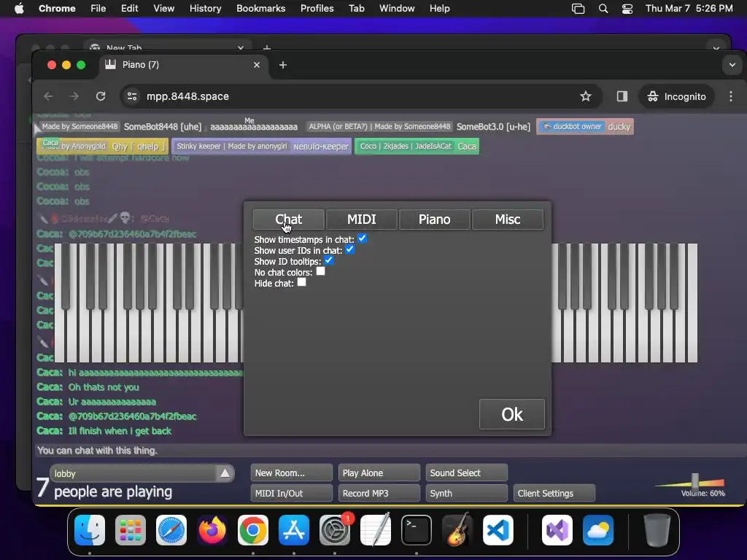Open Spotlight search in menu bar
747x560 pixels.
[x=603, y=9]
